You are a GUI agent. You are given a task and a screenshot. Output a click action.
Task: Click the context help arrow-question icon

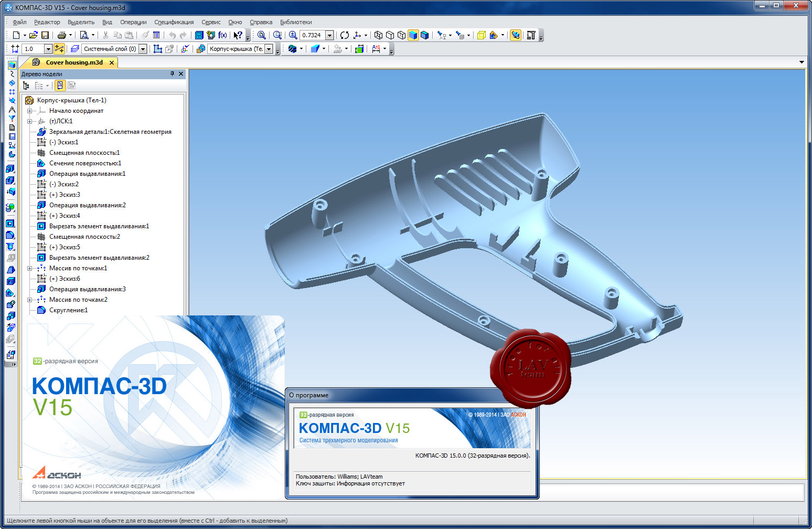coord(238,35)
